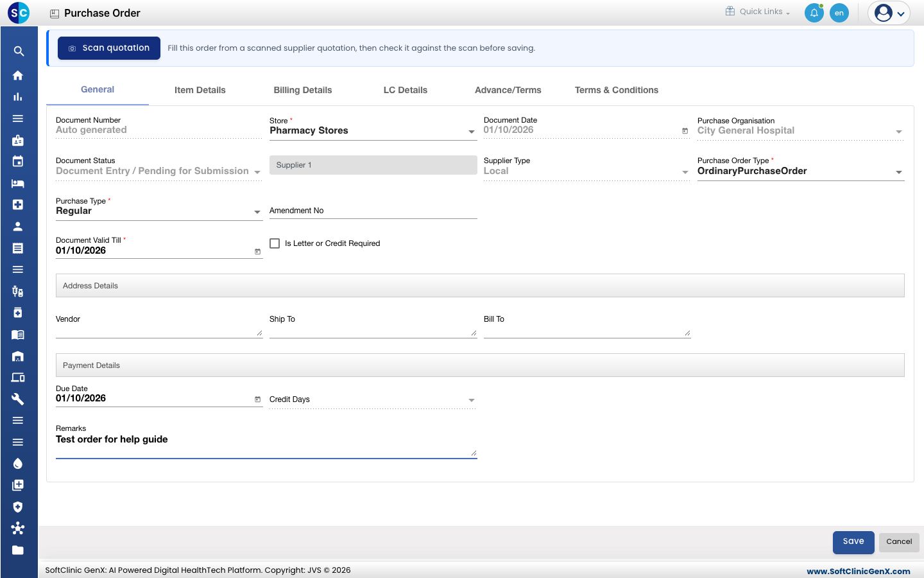Tick Is Letter or Credit Required checkbox
924x578 pixels.
[x=275, y=243]
